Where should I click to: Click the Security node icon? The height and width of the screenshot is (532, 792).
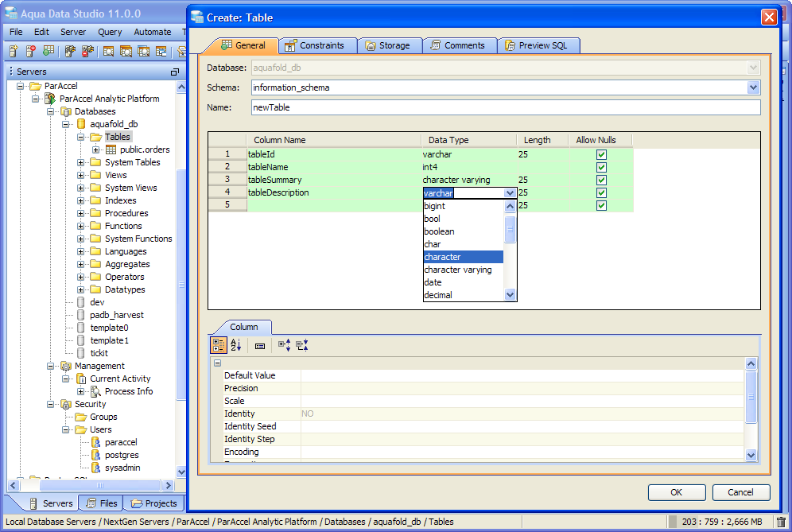click(x=66, y=404)
